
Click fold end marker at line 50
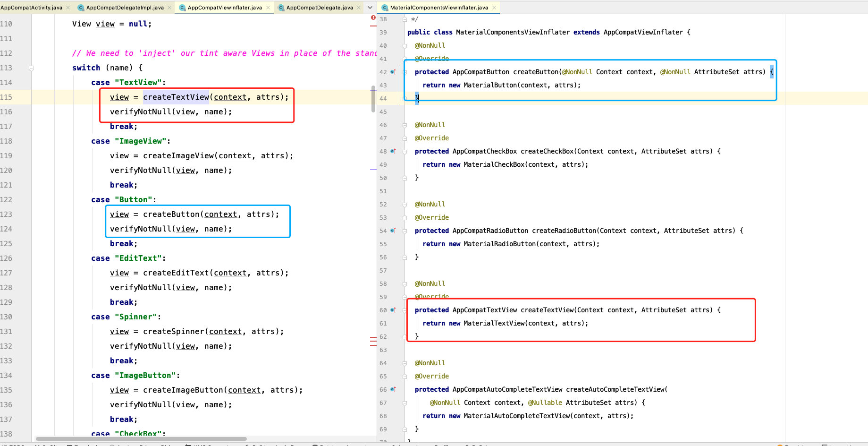[x=405, y=178]
